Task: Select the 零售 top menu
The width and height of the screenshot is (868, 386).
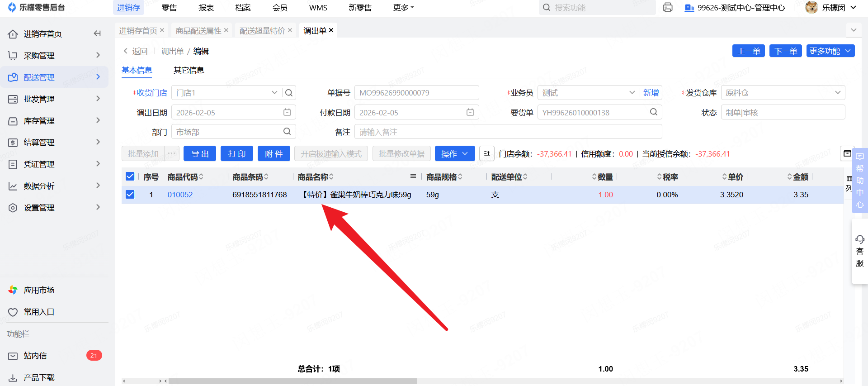Action: click(169, 8)
